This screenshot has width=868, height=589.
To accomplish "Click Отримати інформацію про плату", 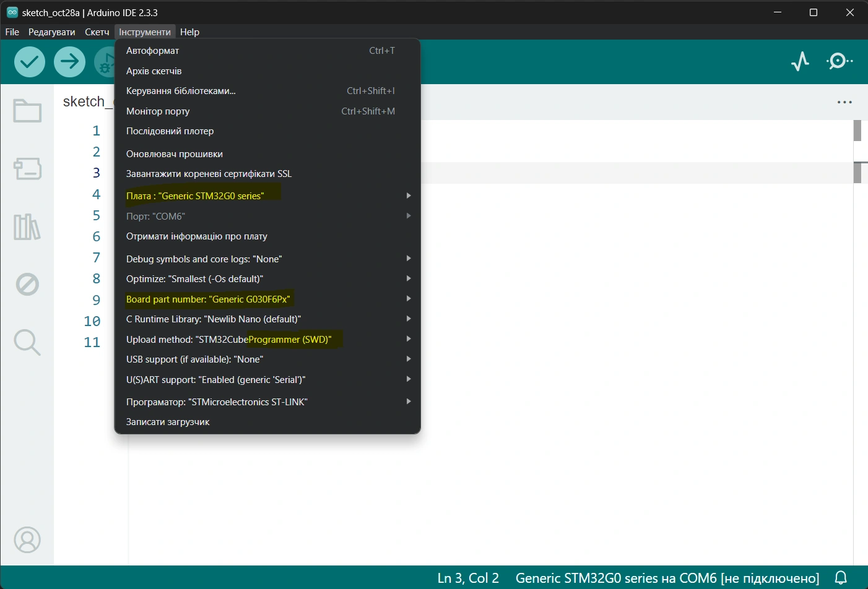I will [267, 236].
